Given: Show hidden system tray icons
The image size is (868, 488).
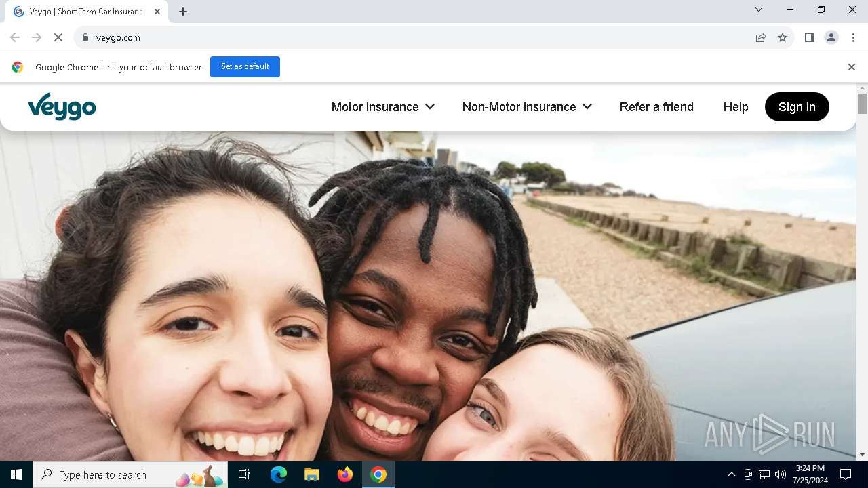Looking at the screenshot, I should (731, 474).
